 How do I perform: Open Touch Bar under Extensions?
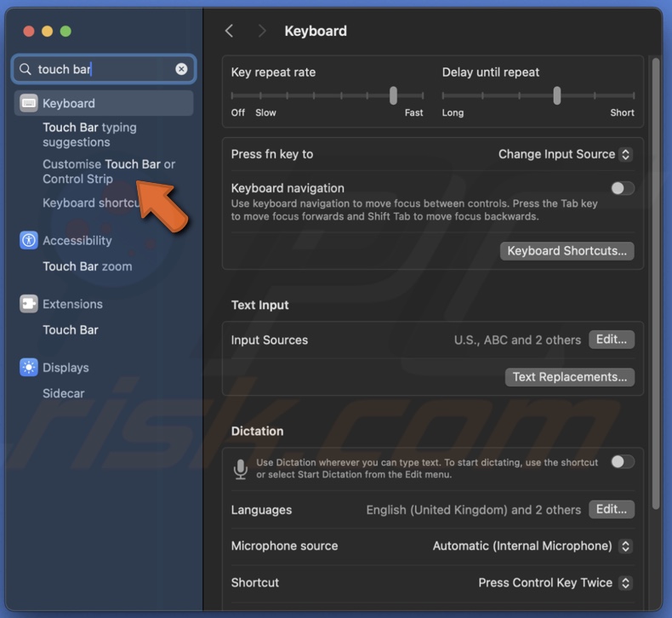(71, 329)
